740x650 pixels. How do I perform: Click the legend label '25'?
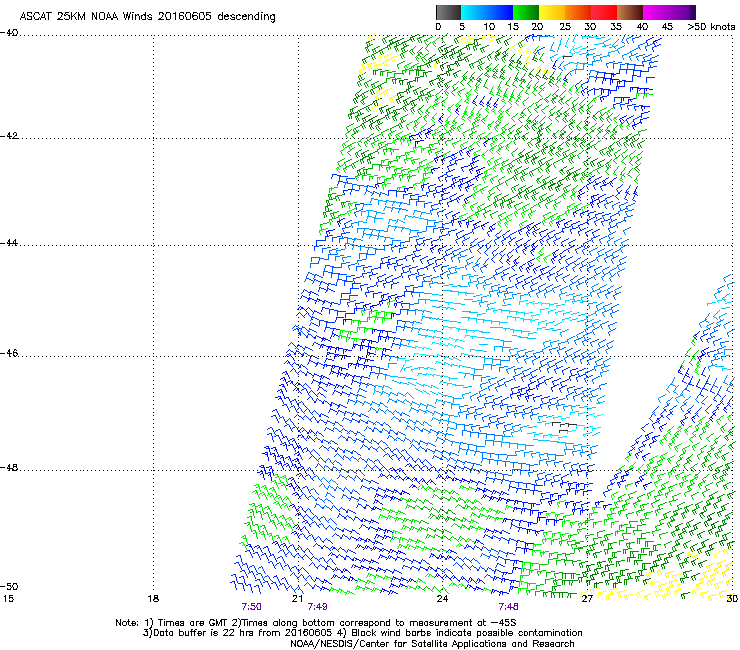(x=565, y=27)
